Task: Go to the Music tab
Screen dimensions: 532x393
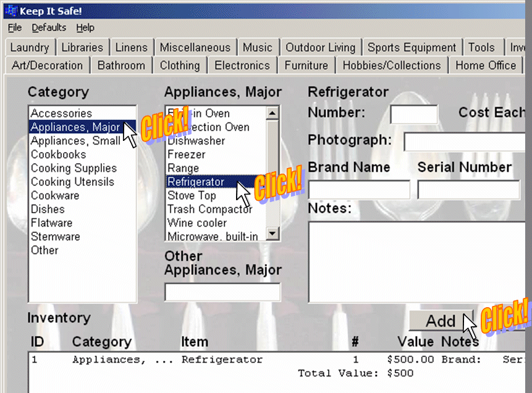Action: pyautogui.click(x=258, y=48)
